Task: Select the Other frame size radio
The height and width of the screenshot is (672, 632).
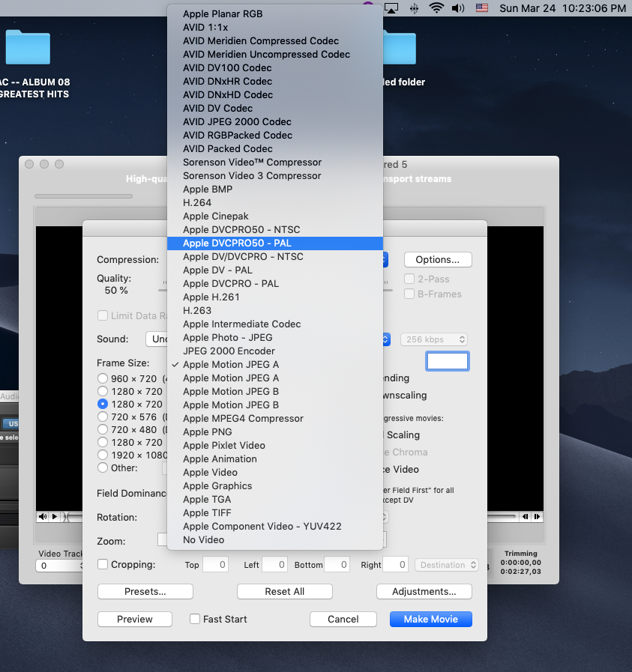Action: click(103, 467)
